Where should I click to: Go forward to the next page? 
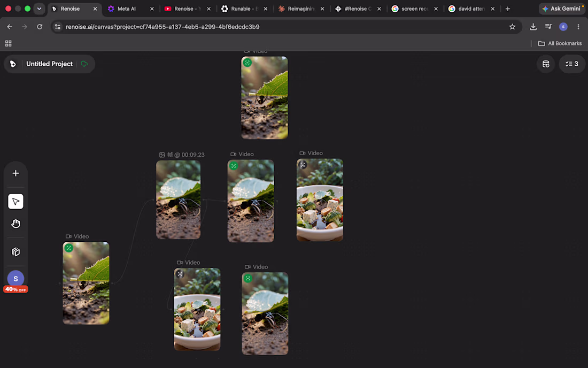click(x=25, y=27)
